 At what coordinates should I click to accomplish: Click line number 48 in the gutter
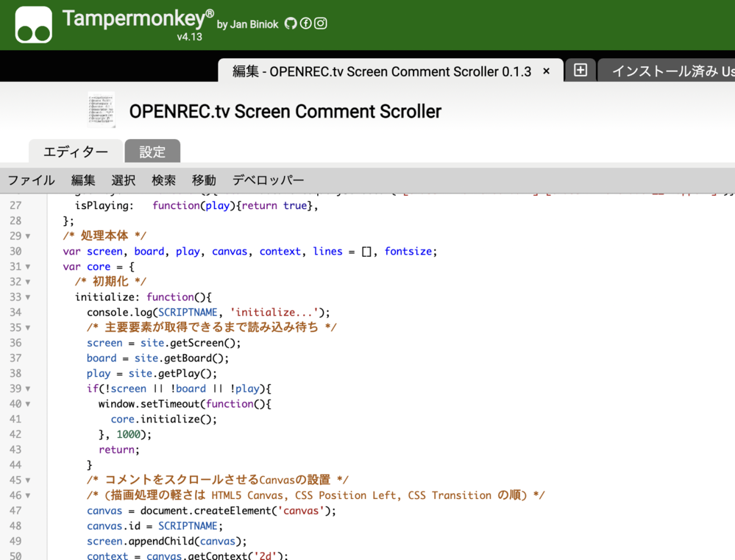click(x=15, y=525)
